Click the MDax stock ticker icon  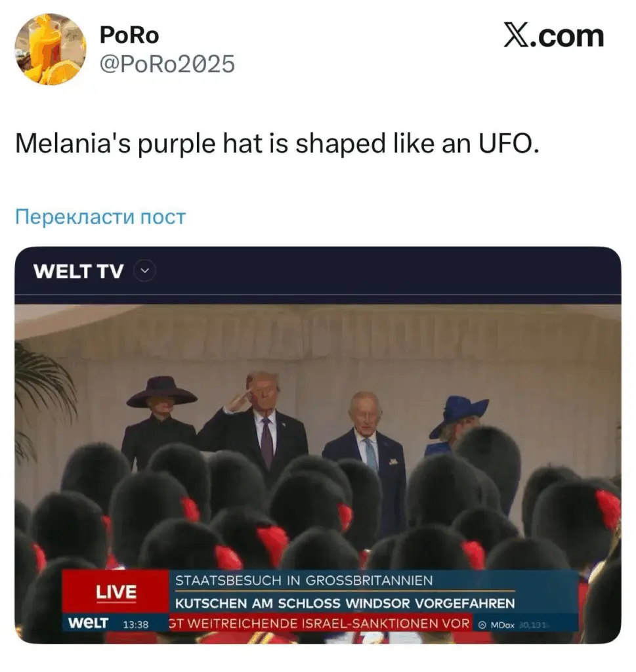click(x=482, y=625)
